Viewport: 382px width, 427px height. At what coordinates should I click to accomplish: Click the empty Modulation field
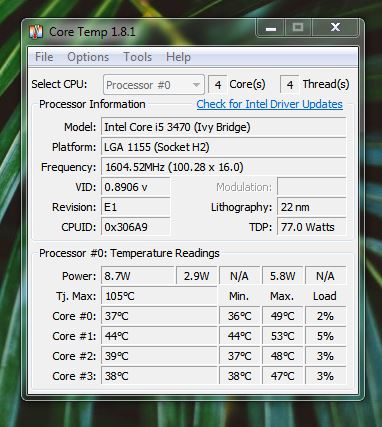312,187
